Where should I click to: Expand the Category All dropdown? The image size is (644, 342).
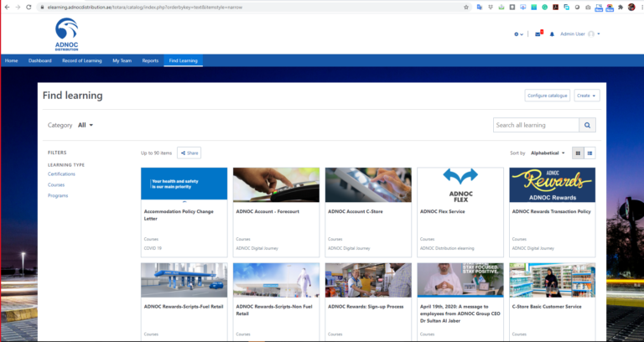pos(86,125)
